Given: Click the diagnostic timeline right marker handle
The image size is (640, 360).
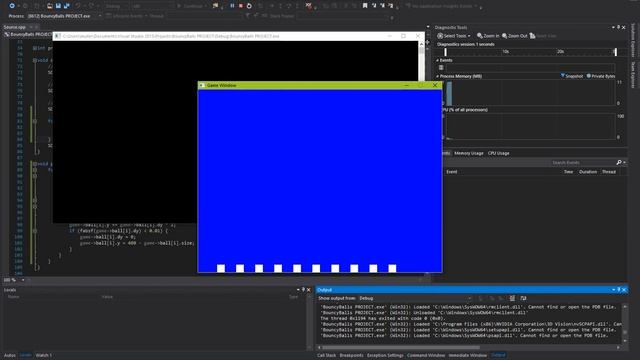Looking at the screenshot, I should click(x=616, y=52).
